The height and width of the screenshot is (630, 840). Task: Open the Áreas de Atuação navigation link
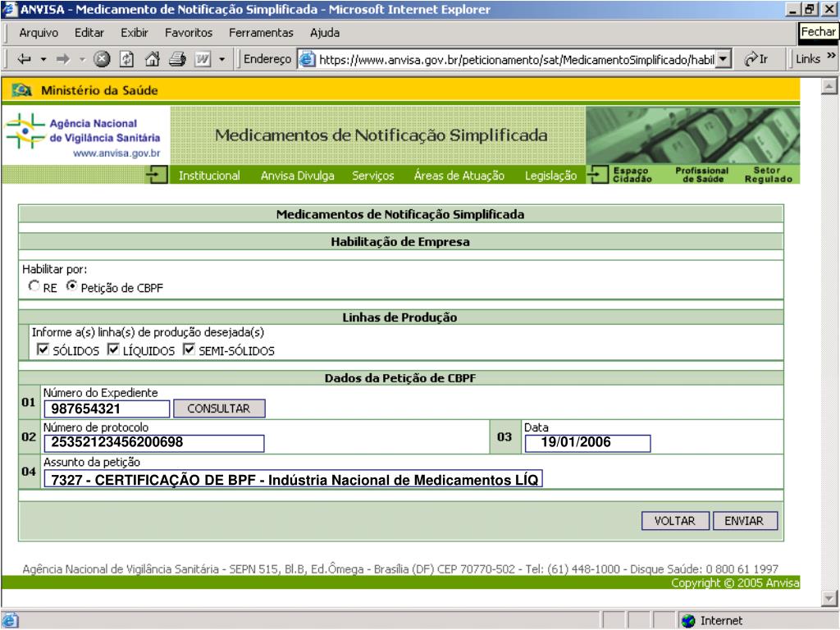coord(459,176)
